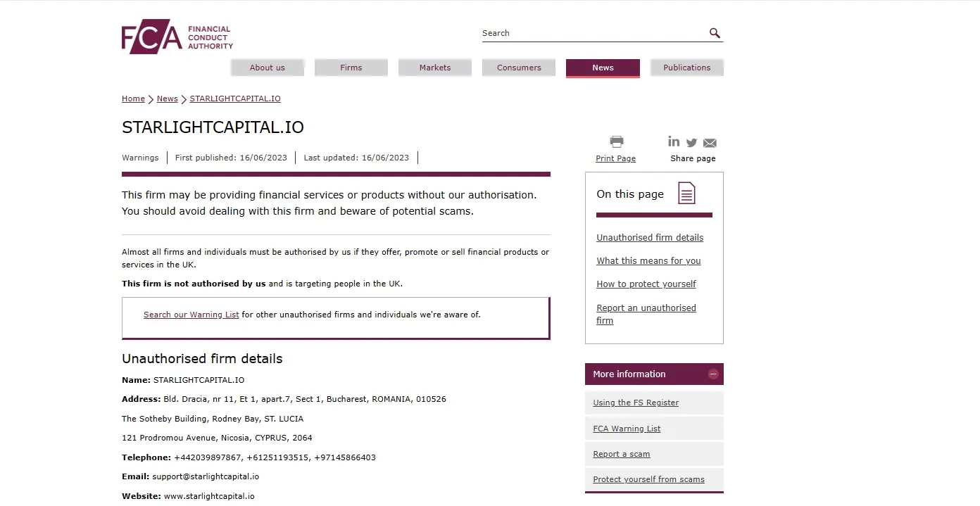Open Protect yourself from scams link
The width and height of the screenshot is (980, 506).
[x=648, y=479]
